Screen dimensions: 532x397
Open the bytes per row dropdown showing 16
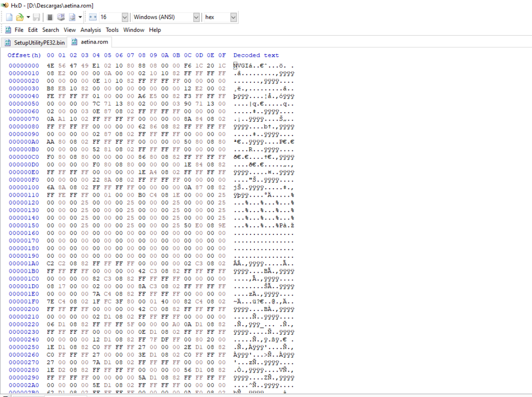coord(125,17)
